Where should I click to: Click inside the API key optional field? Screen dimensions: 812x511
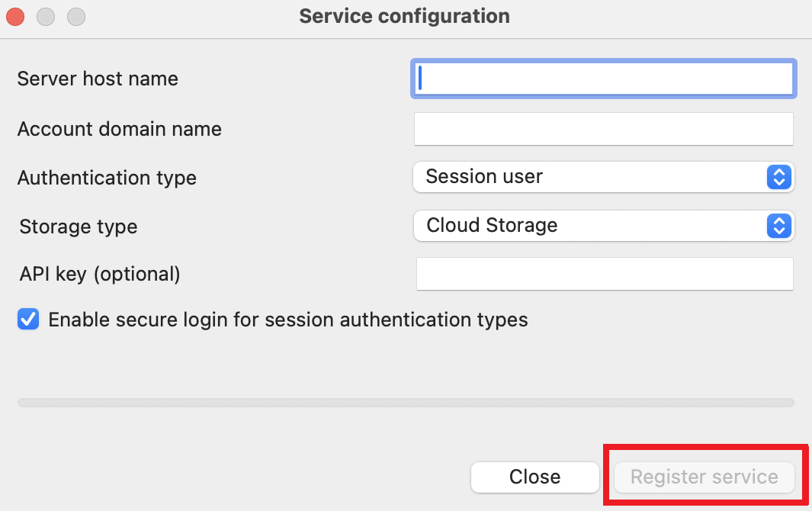tap(605, 274)
